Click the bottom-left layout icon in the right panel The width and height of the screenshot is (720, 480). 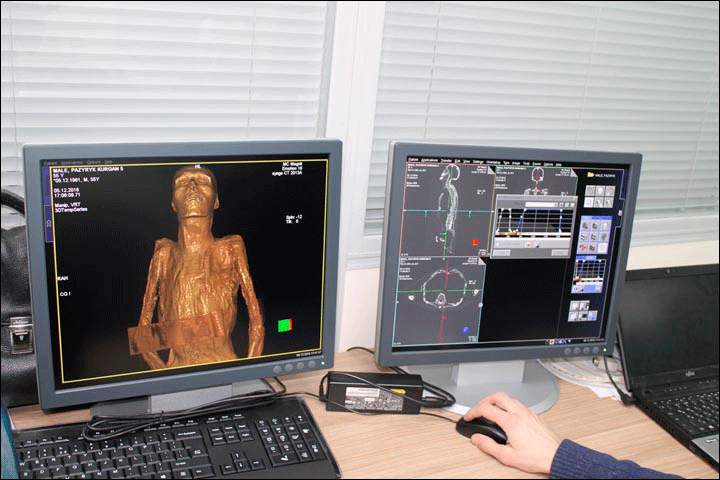point(575,314)
